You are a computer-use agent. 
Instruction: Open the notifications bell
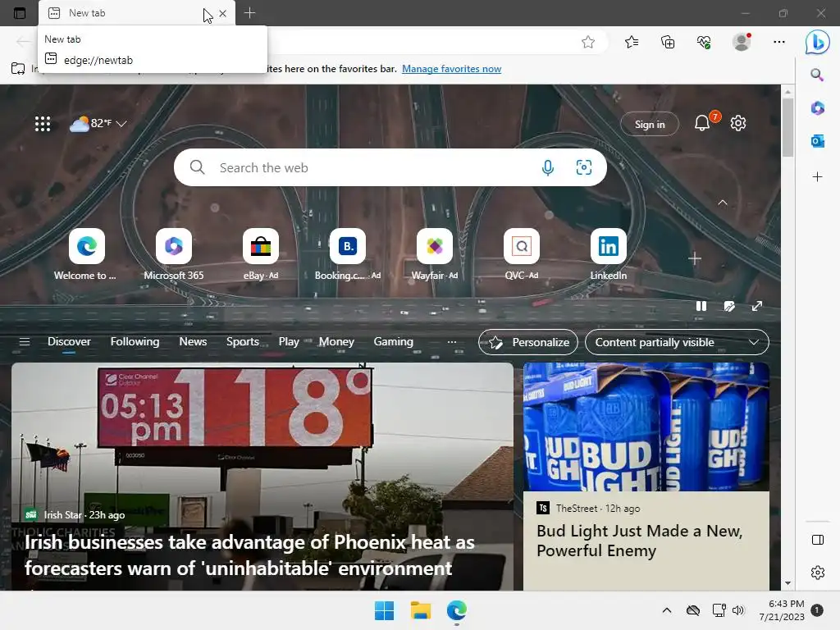click(702, 123)
